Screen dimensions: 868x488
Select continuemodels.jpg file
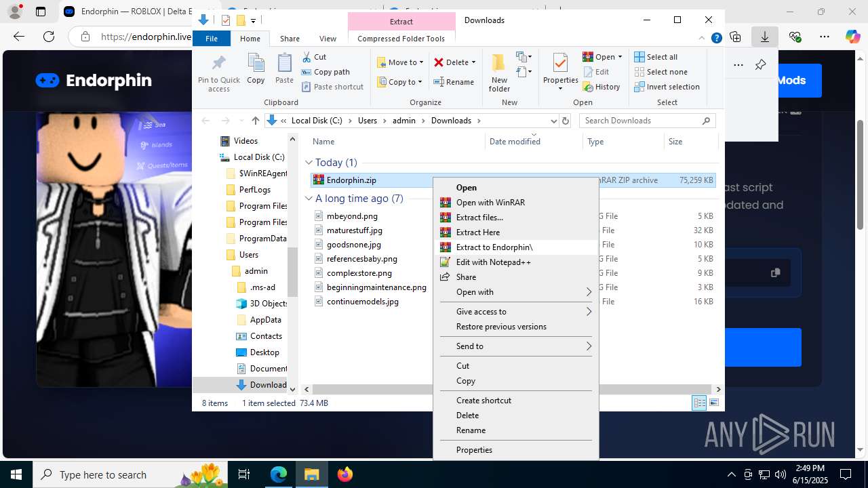coord(362,302)
